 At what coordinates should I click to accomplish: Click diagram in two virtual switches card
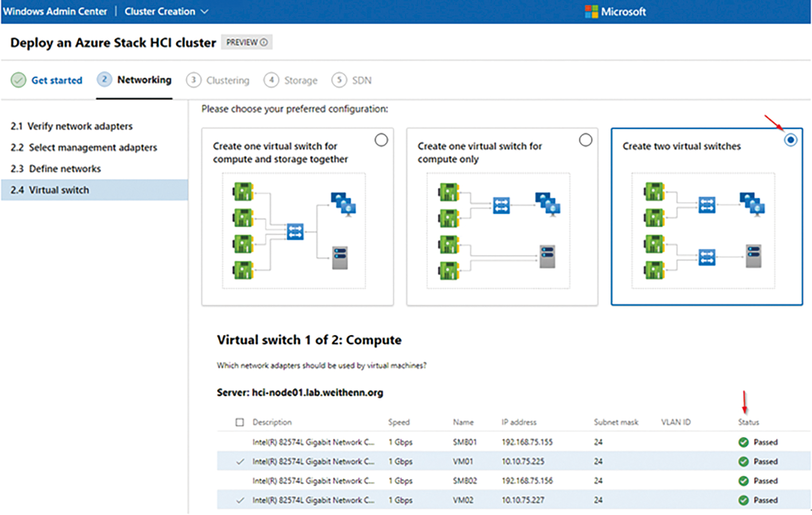pos(703,231)
